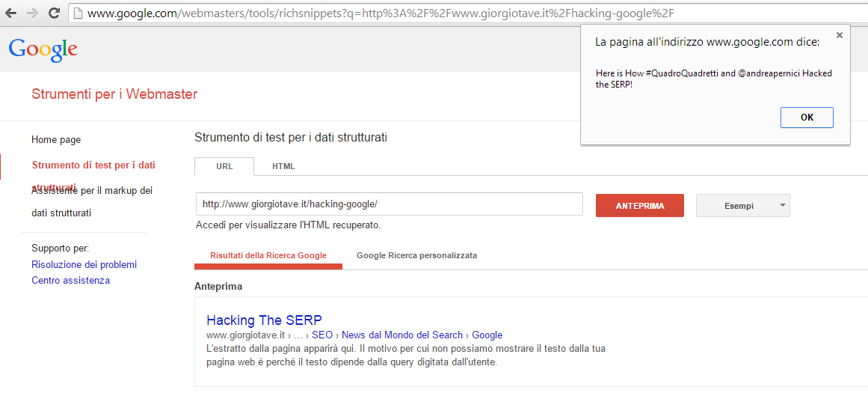Open Assistente per il markup dei dati strutturati
Screen dimensions: 868x393
coord(92,202)
